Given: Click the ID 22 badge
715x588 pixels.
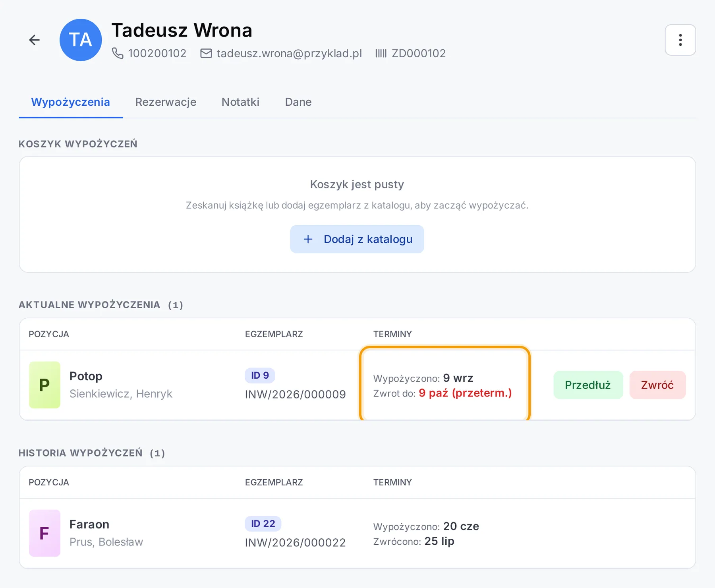Looking at the screenshot, I should [263, 524].
